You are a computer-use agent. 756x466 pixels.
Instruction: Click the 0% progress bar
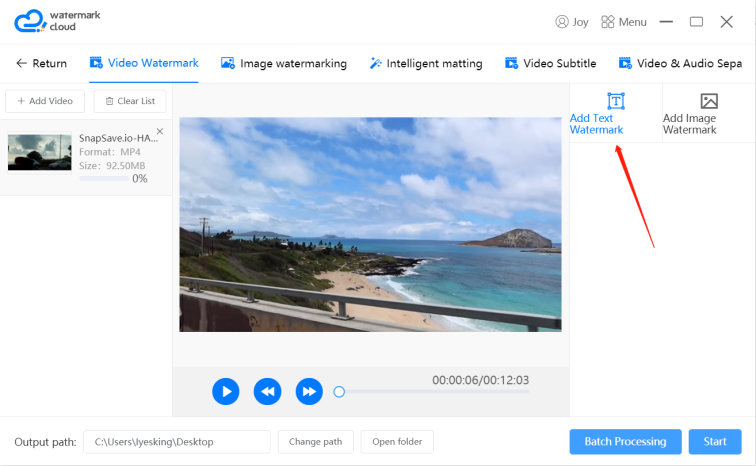(x=104, y=179)
